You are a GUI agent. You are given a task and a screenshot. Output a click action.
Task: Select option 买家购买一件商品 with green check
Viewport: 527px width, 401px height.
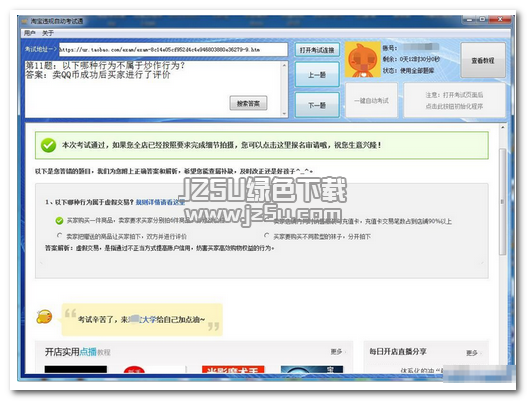59,220
